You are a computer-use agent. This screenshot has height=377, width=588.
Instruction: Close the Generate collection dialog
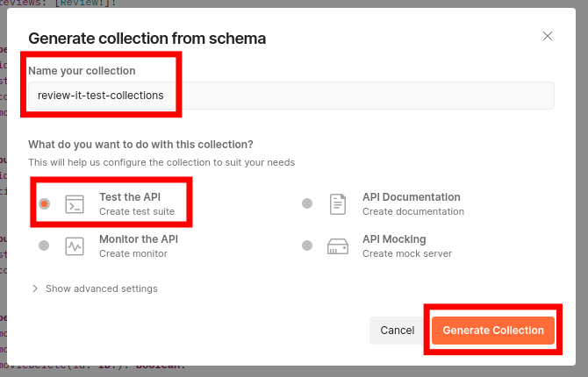click(548, 36)
